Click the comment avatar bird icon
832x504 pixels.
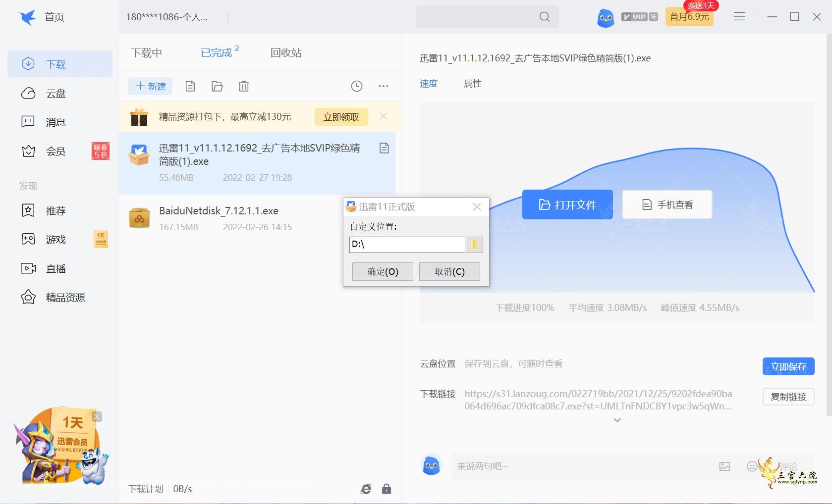(x=431, y=465)
